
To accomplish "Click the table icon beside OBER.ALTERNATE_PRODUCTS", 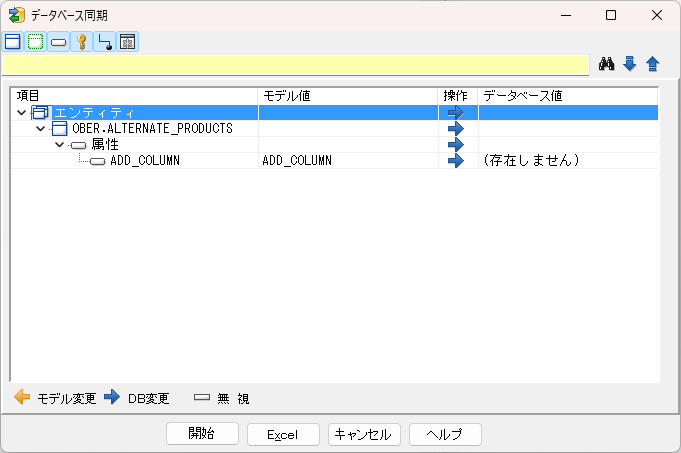I will [60, 129].
